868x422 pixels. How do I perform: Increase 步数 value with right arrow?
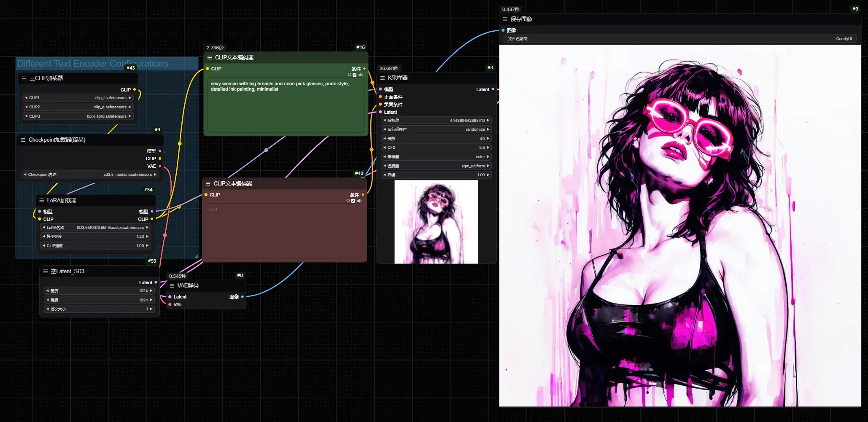pos(488,139)
